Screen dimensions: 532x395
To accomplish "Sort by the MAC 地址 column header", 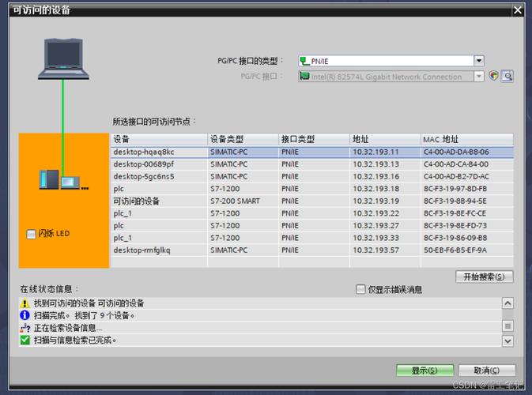I will 467,139.
